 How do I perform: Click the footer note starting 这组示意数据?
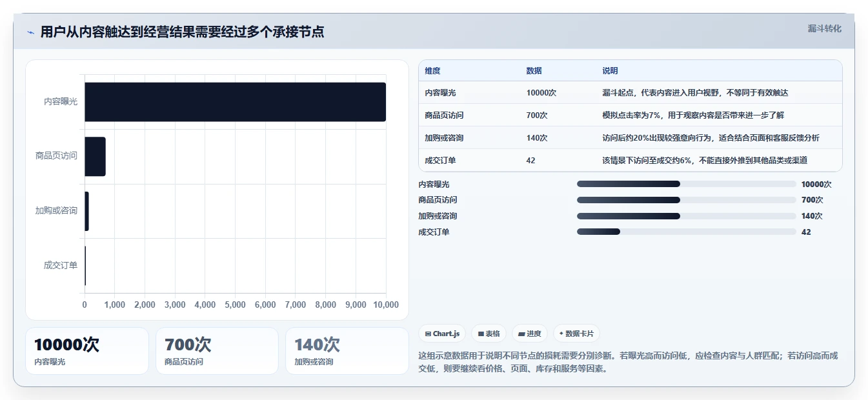point(628,363)
